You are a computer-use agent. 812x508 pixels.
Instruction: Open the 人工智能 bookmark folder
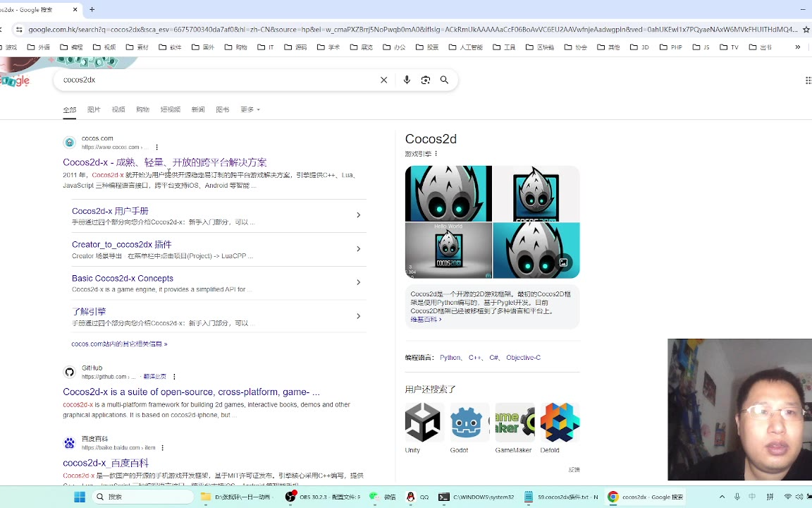pos(465,47)
